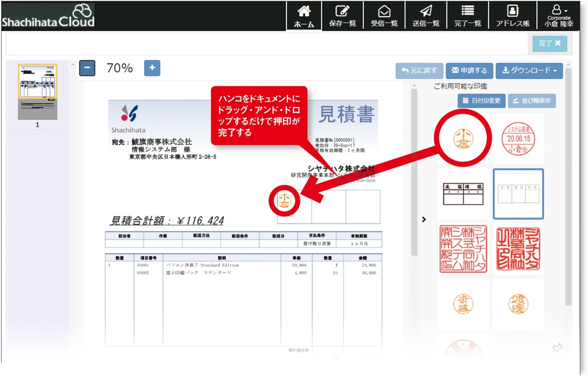Open the Corporate 小倉 隆幸 account menu
588x376 pixels.
pos(558,16)
